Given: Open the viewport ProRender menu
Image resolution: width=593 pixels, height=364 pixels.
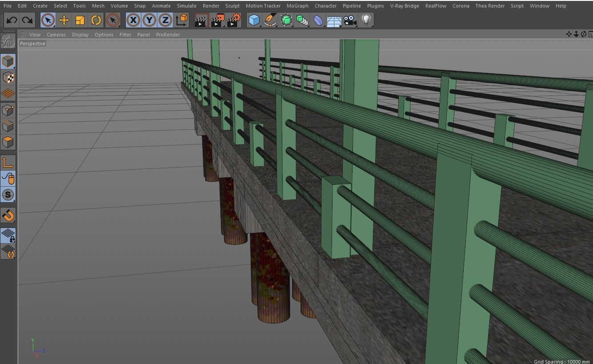Looking at the screenshot, I should point(168,35).
